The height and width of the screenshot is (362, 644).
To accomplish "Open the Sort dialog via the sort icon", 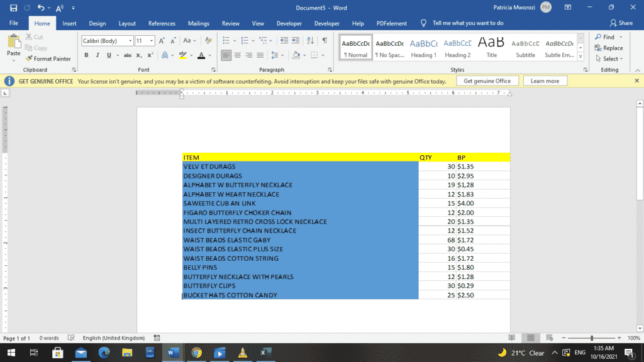I will point(310,40).
